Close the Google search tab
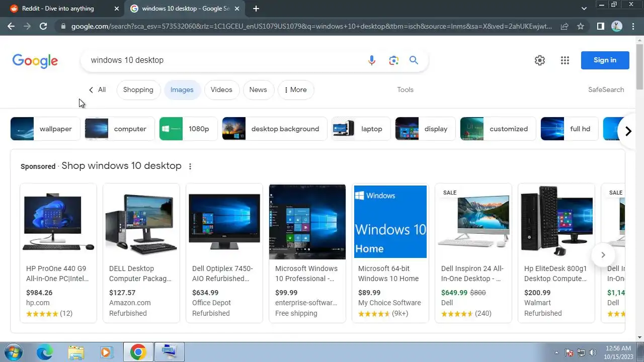644x362 pixels. [237, 9]
